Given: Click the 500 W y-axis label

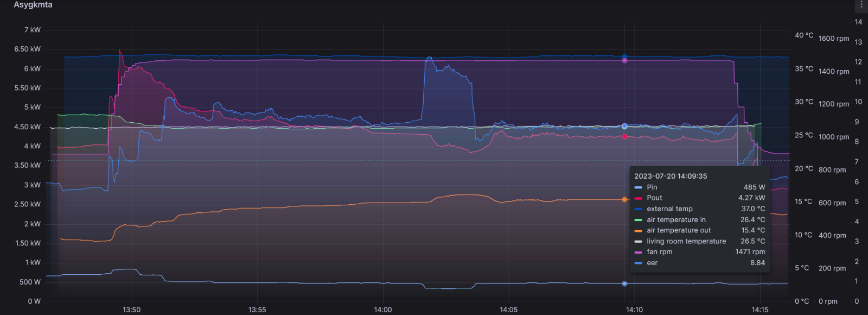Looking at the screenshot, I should coord(30,282).
